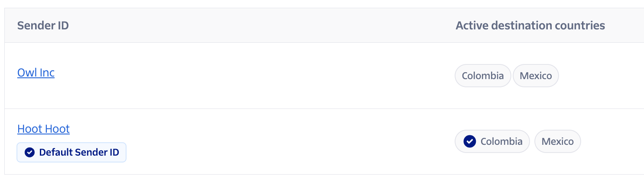
Task: Click the word Colombia in Hoot Hoot's chip
Action: click(x=501, y=141)
